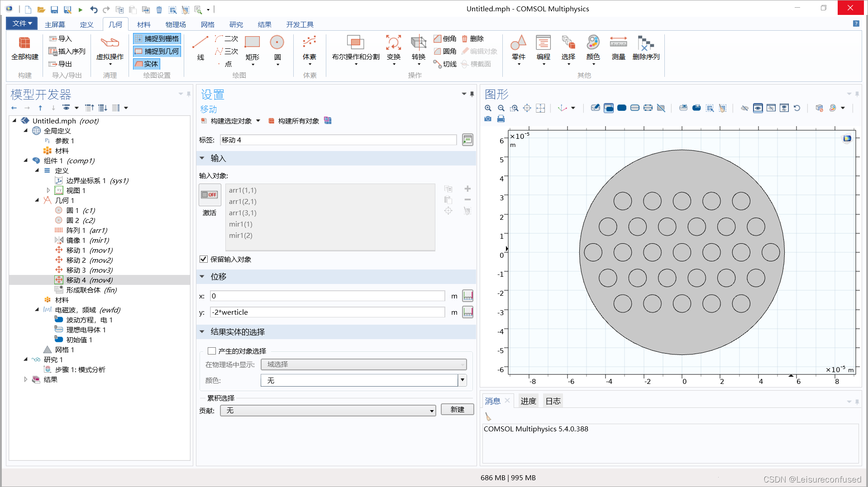Click the print icon in graphics panel

point(501,119)
